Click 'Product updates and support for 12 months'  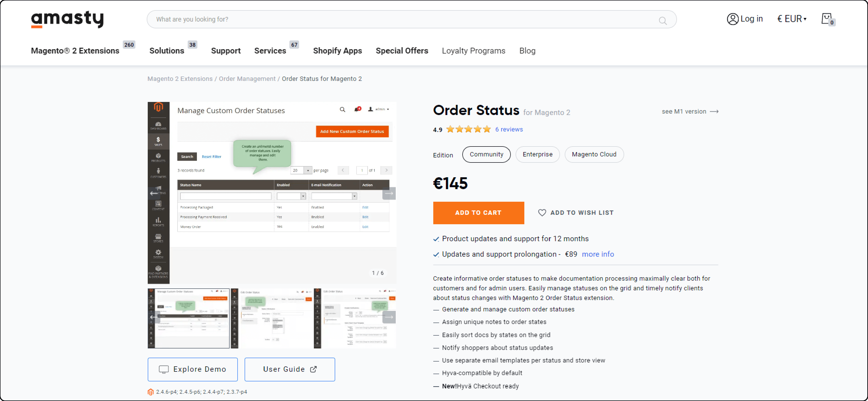point(515,239)
